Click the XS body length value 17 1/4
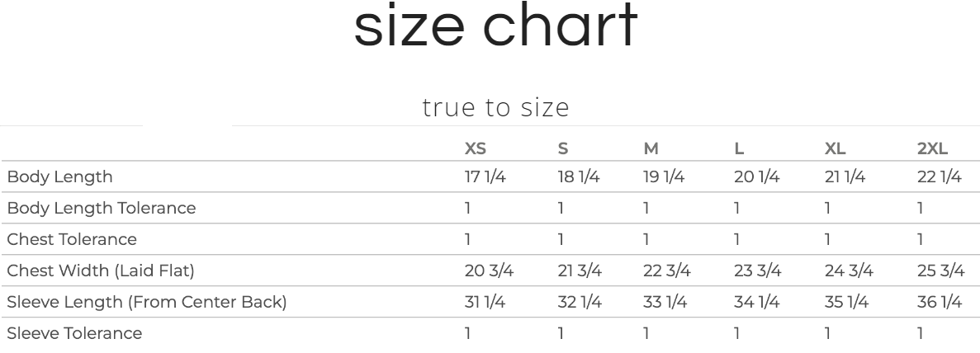980x353 pixels. (485, 176)
